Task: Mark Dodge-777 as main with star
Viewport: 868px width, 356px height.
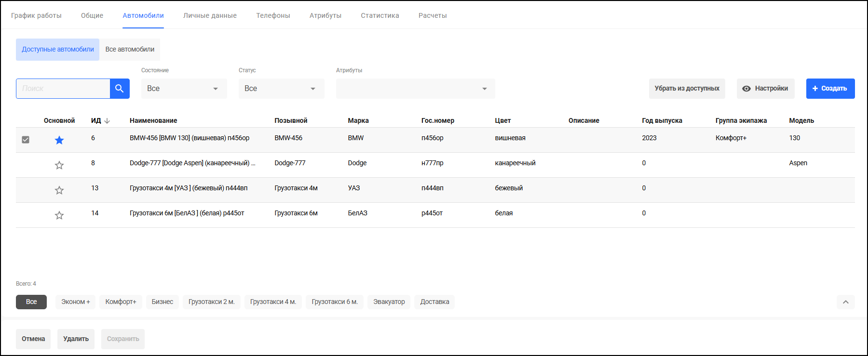Action: [59, 165]
